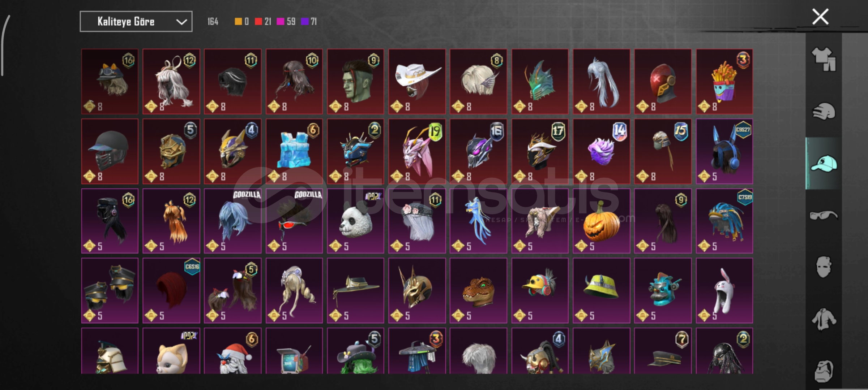Image resolution: width=868 pixels, height=390 pixels.
Task: Select the jack-o-lantern pumpkin head item
Action: [x=602, y=221]
